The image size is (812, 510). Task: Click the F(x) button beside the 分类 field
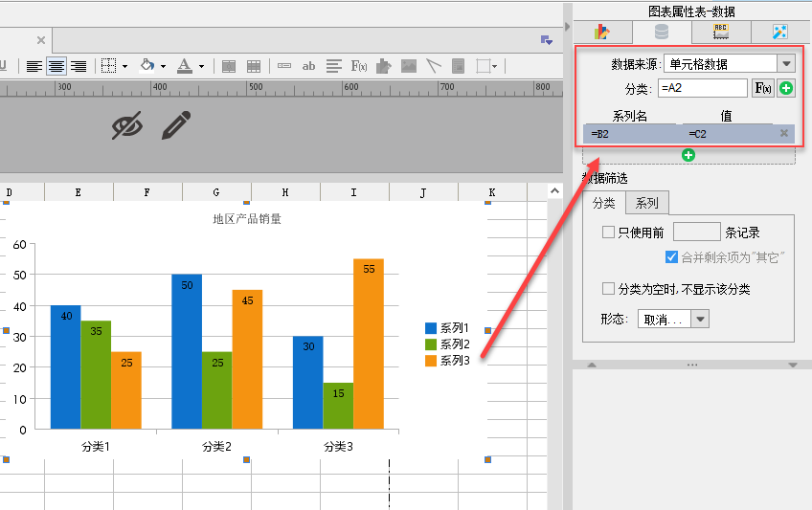click(x=763, y=88)
